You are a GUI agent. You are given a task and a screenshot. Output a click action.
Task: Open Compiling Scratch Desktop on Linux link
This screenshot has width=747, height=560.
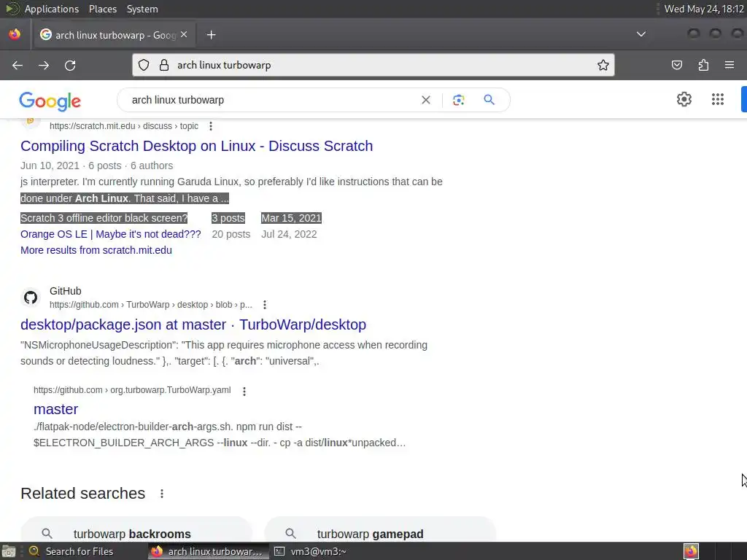(197, 146)
